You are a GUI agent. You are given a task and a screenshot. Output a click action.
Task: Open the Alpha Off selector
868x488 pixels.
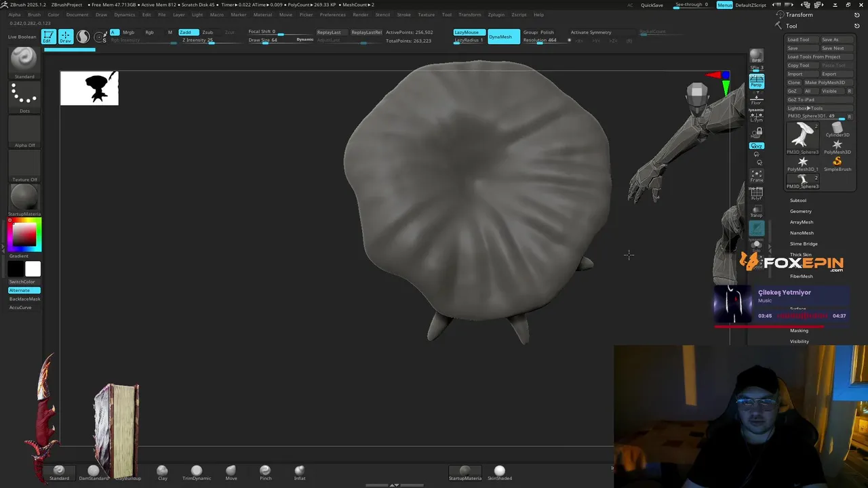(24, 131)
